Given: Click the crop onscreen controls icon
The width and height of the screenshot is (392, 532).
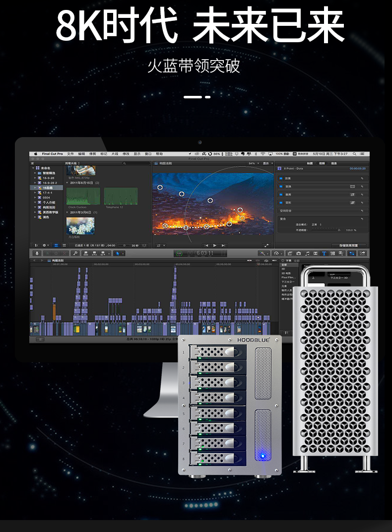Looking at the screenshot, I should tap(352, 194).
